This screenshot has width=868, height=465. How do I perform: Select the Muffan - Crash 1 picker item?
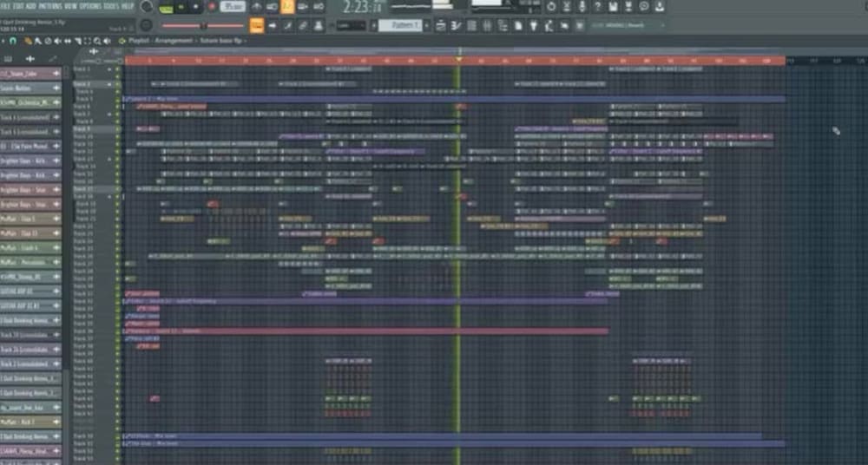coord(30,248)
